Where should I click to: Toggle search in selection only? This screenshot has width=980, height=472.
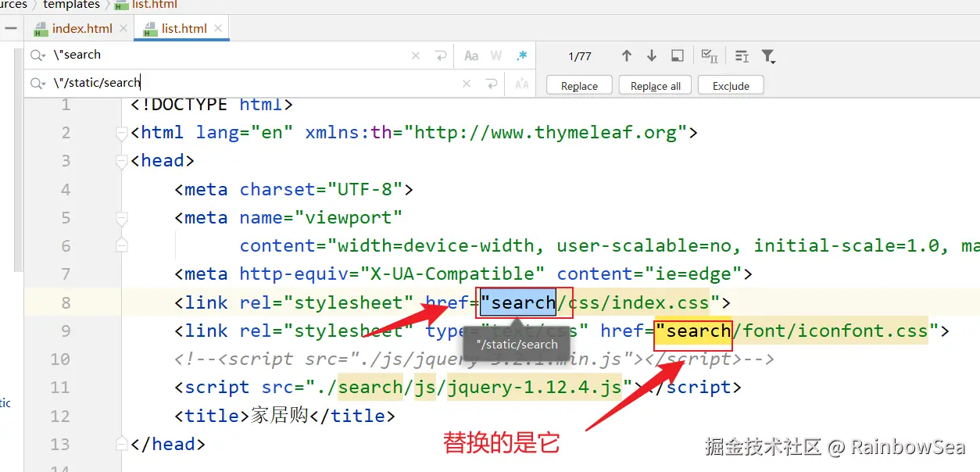[742, 55]
